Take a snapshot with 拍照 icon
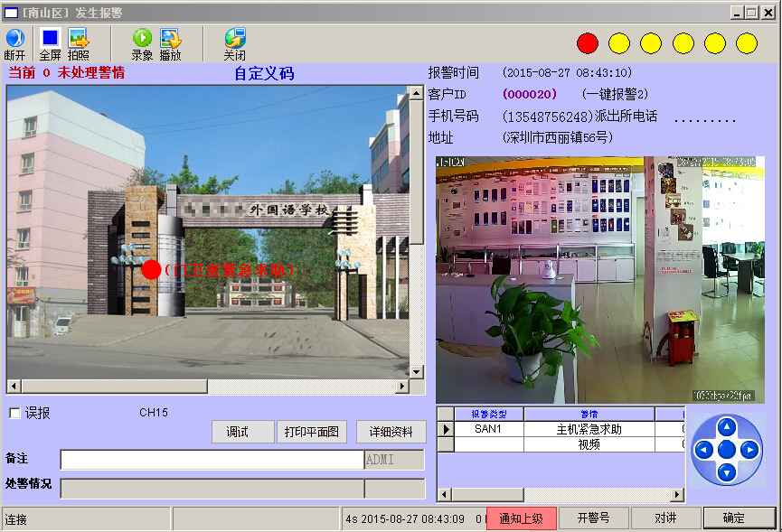Screen dimensions: 782x532 pos(79,39)
